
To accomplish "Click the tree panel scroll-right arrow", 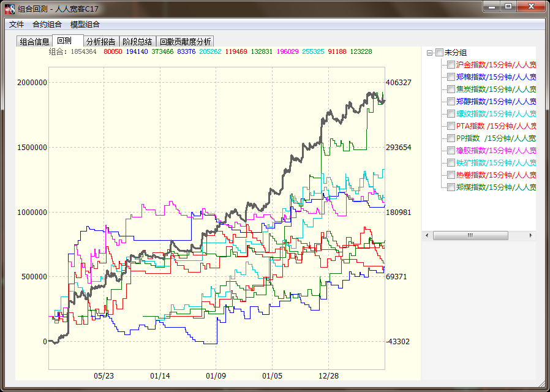I will (x=531, y=235).
